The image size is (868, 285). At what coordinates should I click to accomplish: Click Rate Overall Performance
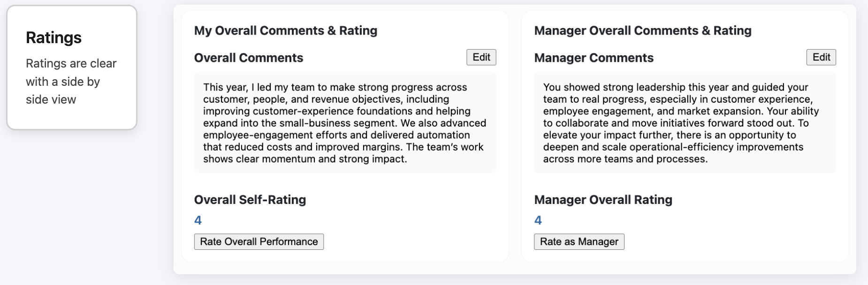[258, 242]
